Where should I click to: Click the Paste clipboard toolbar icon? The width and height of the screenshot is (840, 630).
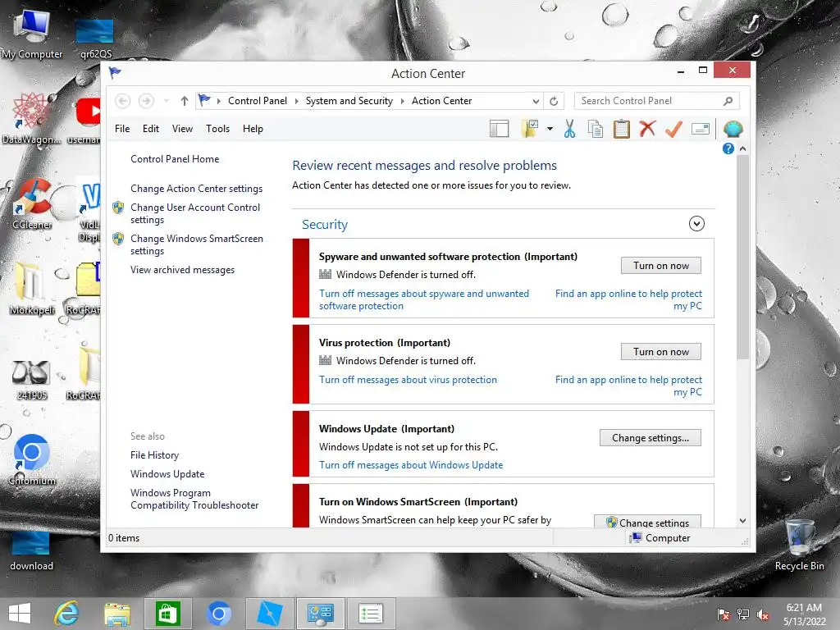click(622, 129)
